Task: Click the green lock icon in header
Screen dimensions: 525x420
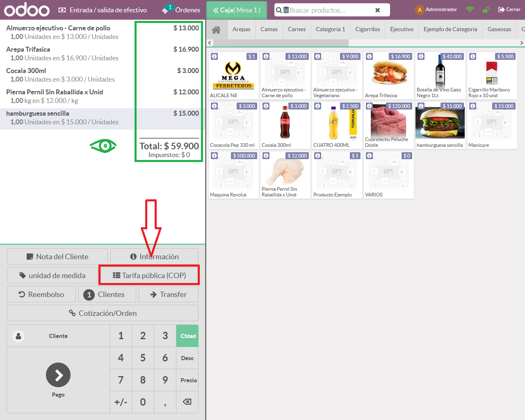Action: pyautogui.click(x=486, y=10)
